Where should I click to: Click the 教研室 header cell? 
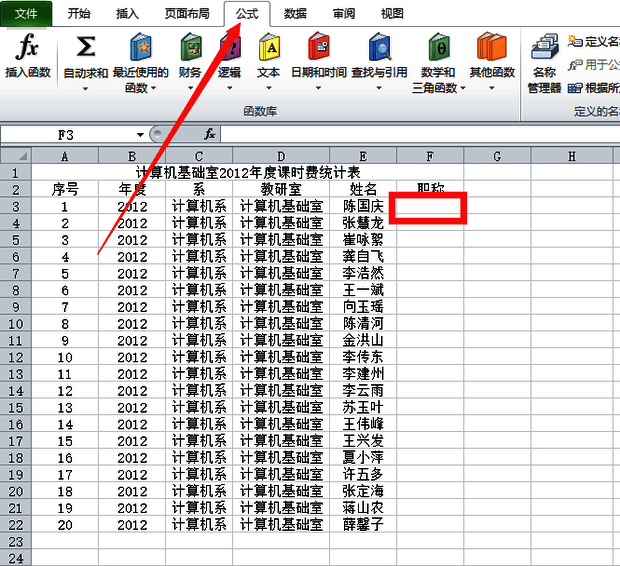pyautogui.click(x=281, y=189)
